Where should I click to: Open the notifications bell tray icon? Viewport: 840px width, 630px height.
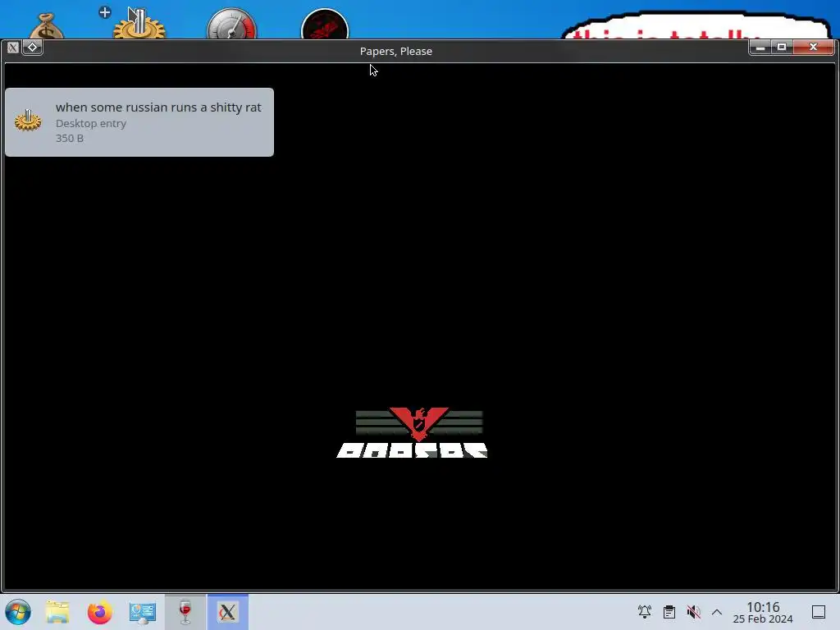click(645, 612)
